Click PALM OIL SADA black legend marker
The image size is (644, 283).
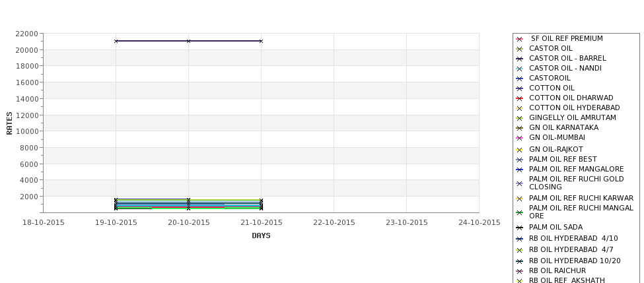coord(519,228)
